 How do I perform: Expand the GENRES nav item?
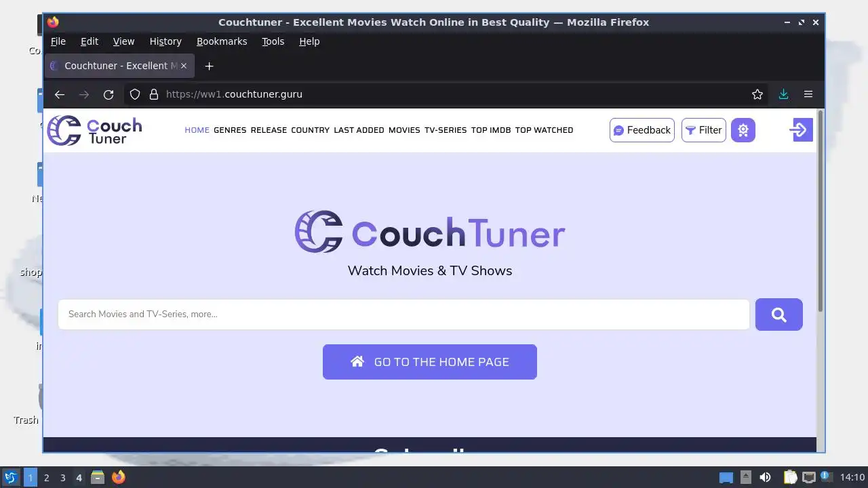(x=230, y=130)
